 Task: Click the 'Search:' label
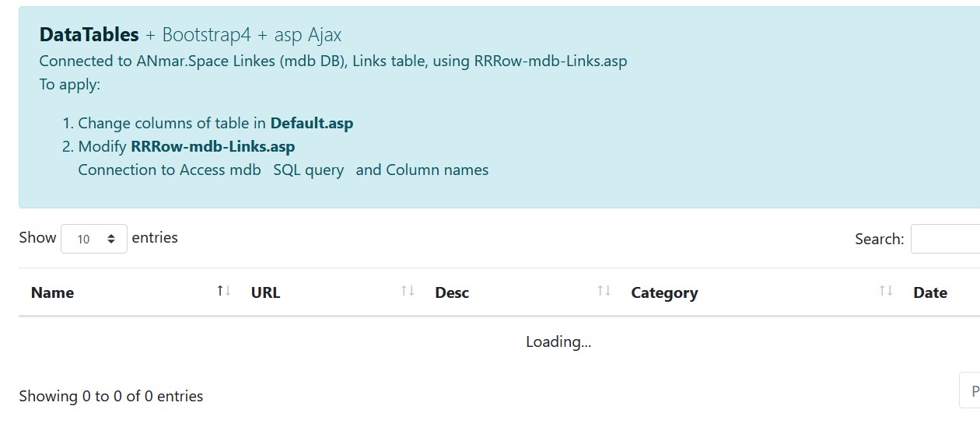[879, 239]
